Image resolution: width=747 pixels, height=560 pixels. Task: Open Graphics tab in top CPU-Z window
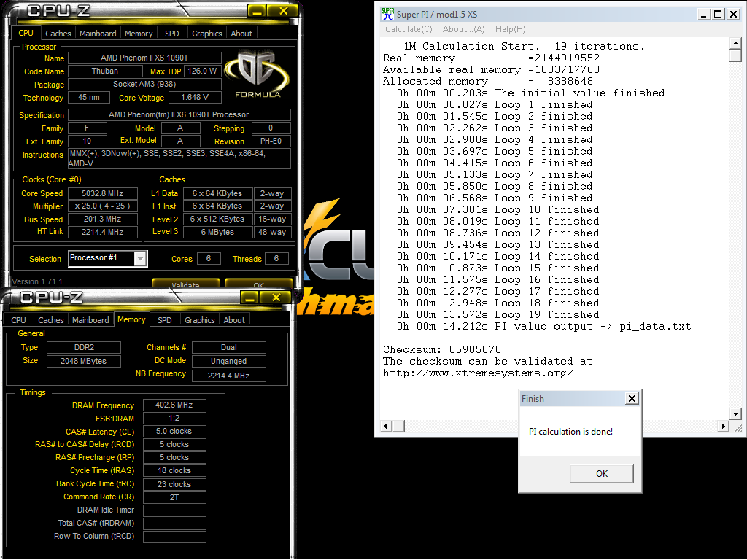point(206,34)
